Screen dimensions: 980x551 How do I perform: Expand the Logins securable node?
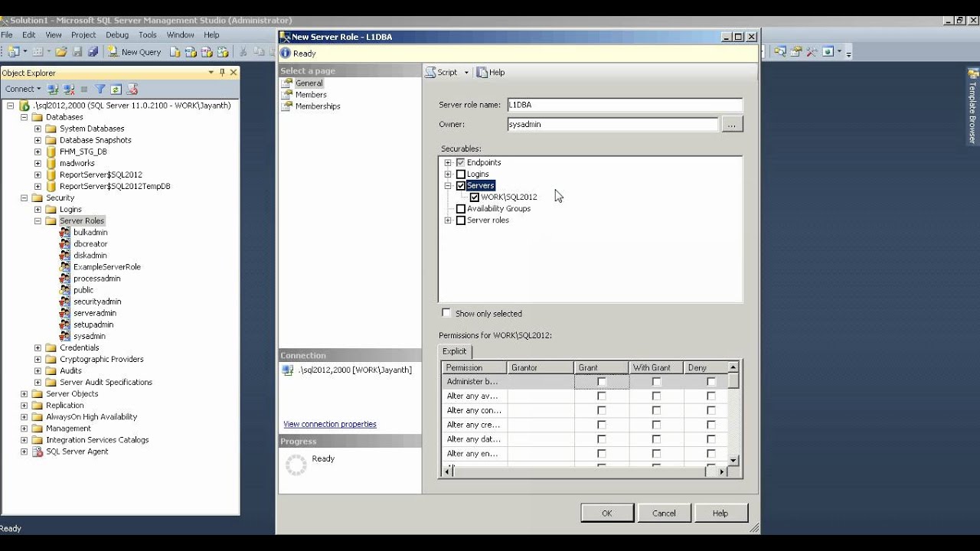pyautogui.click(x=448, y=174)
